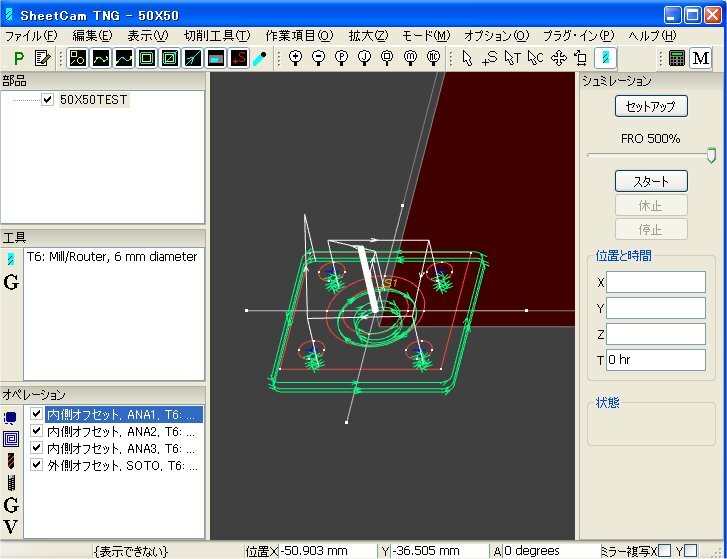Zoom to part with P magnifier
The height and width of the screenshot is (559, 727).
point(342,58)
